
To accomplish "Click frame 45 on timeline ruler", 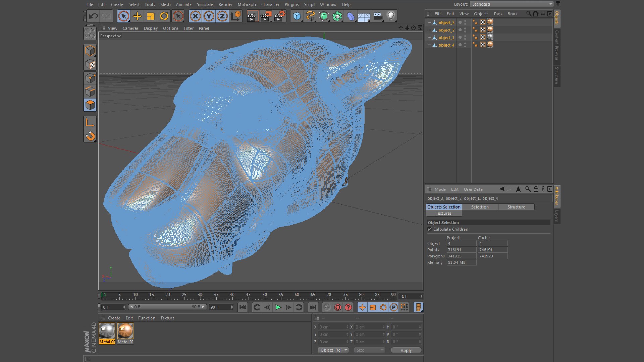I will point(248,295).
